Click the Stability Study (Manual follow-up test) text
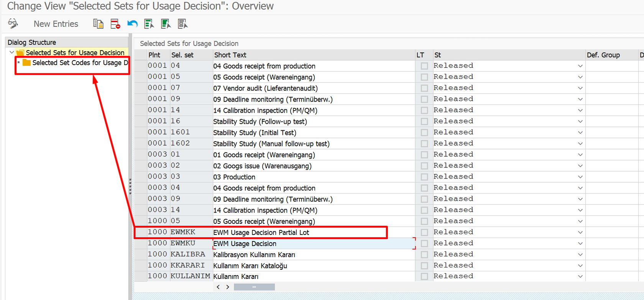The height and width of the screenshot is (300, 644). coord(271,144)
